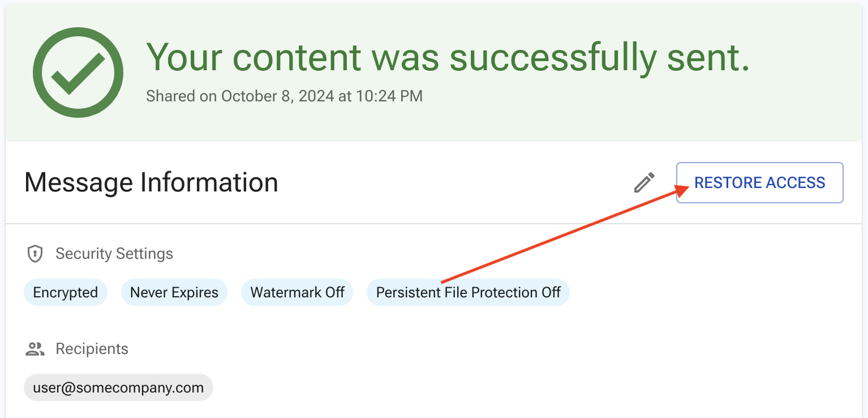Click the green success checkmark icon
The width and height of the screenshot is (868, 418).
pyautogui.click(x=78, y=72)
